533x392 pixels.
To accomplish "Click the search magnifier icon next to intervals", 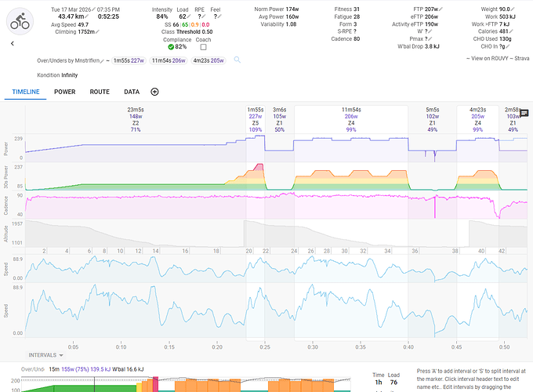I will click(237, 60).
